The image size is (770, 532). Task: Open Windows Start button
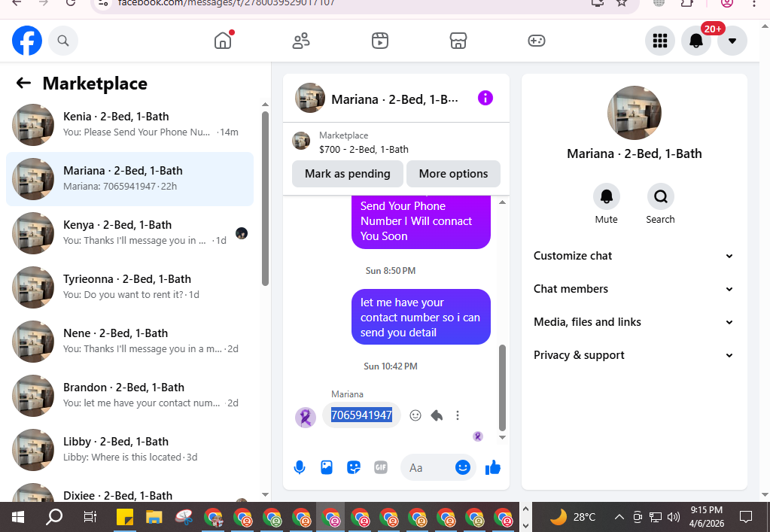[17, 517]
